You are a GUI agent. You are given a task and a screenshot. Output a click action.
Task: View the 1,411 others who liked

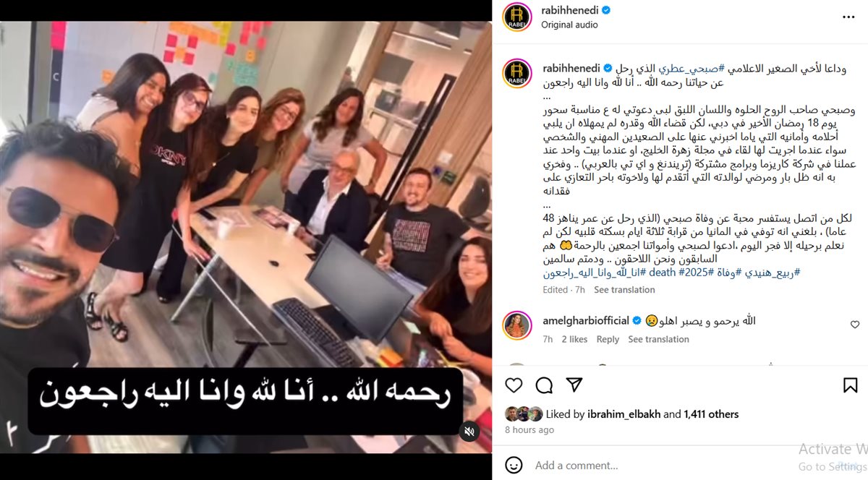click(x=712, y=414)
